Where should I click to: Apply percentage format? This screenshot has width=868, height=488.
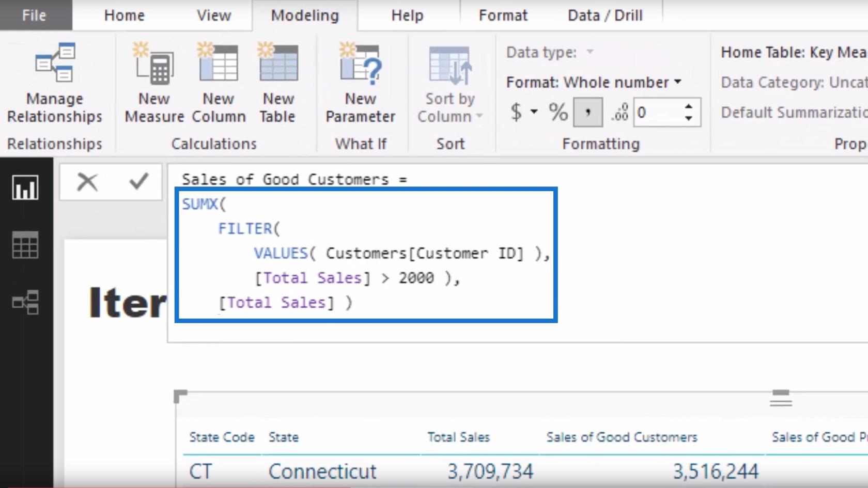click(558, 112)
